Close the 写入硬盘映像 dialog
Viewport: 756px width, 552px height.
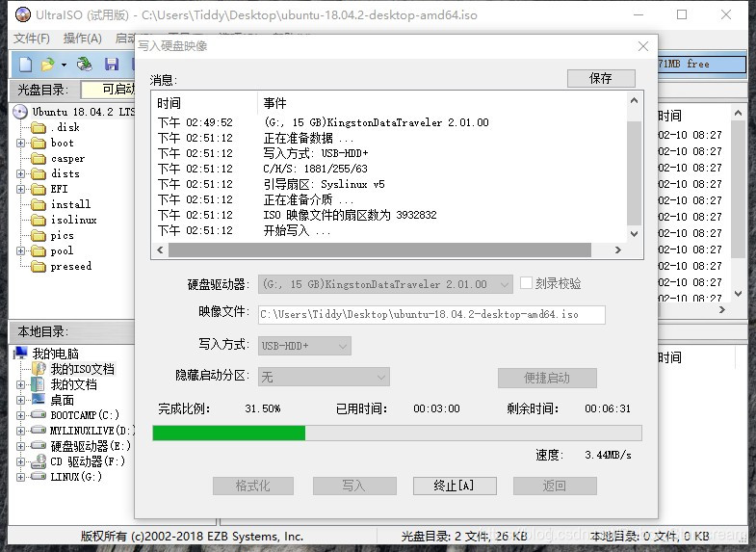coord(642,46)
